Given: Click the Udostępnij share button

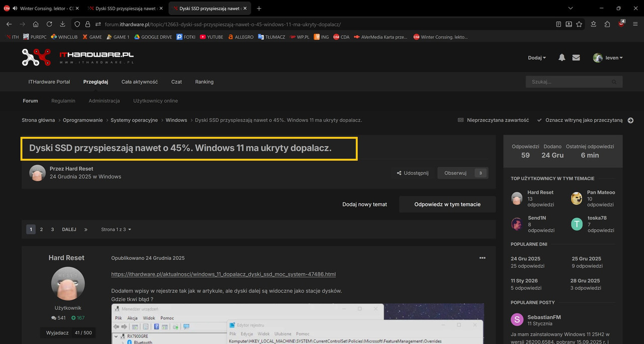Looking at the screenshot, I should (x=413, y=173).
